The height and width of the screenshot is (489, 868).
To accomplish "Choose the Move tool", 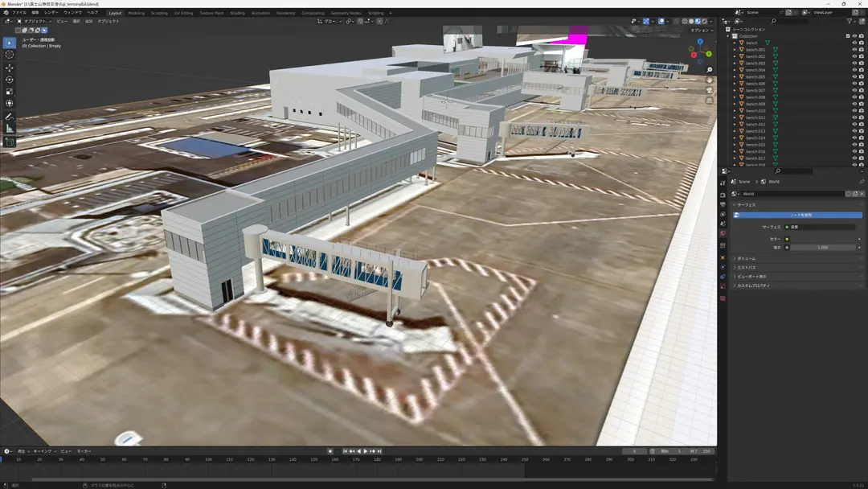I will tap(10, 68).
